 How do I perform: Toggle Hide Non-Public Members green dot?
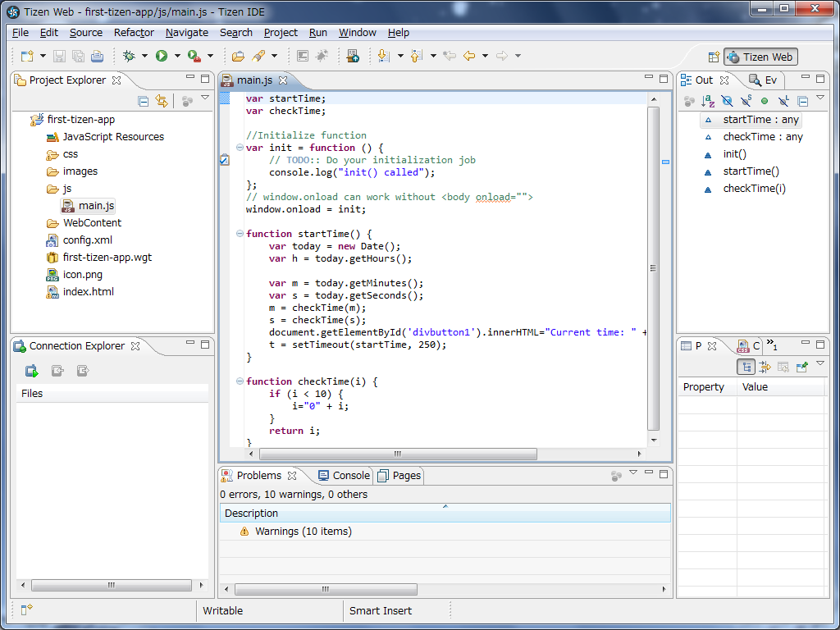(x=765, y=101)
